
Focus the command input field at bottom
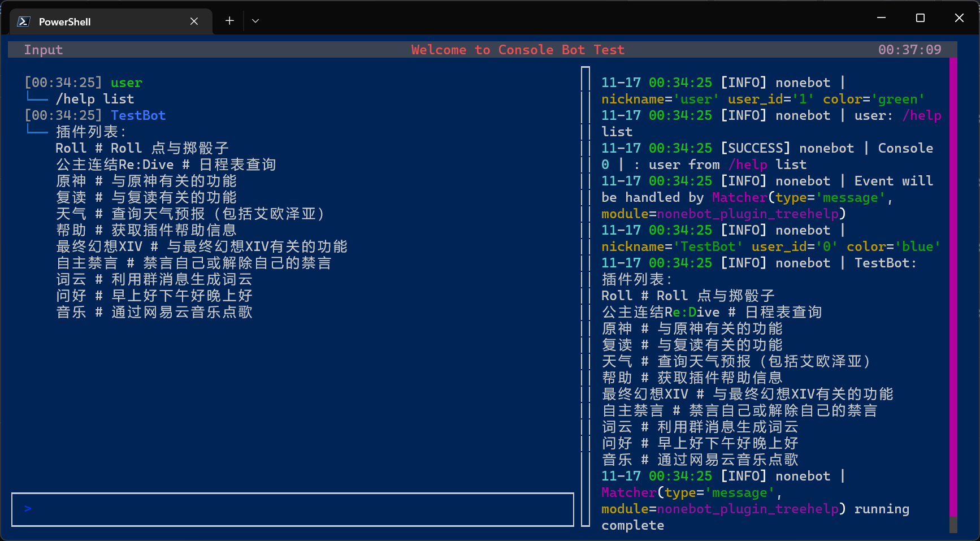click(283, 509)
